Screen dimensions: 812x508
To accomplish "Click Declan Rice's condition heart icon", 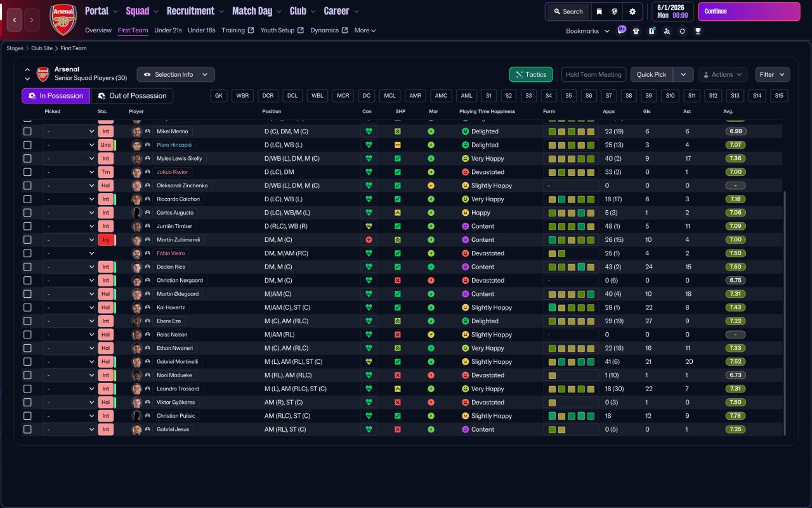I will point(367,267).
